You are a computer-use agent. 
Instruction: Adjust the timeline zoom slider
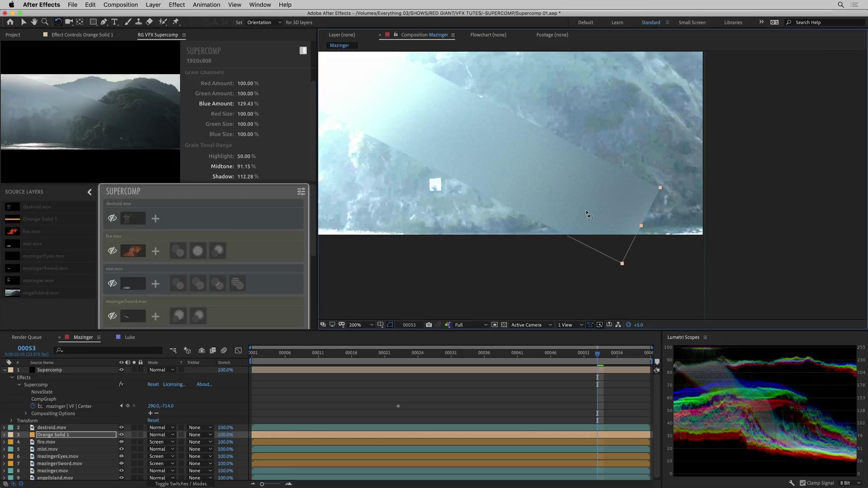(x=262, y=484)
